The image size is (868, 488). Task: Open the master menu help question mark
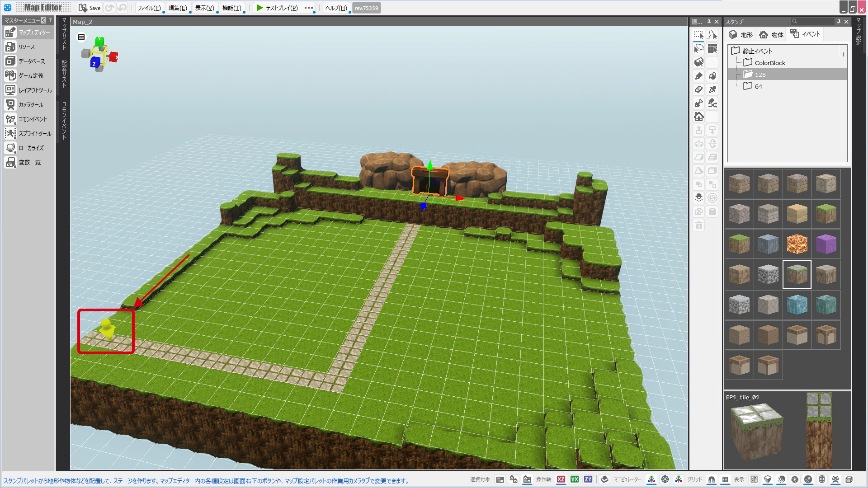[x=50, y=20]
